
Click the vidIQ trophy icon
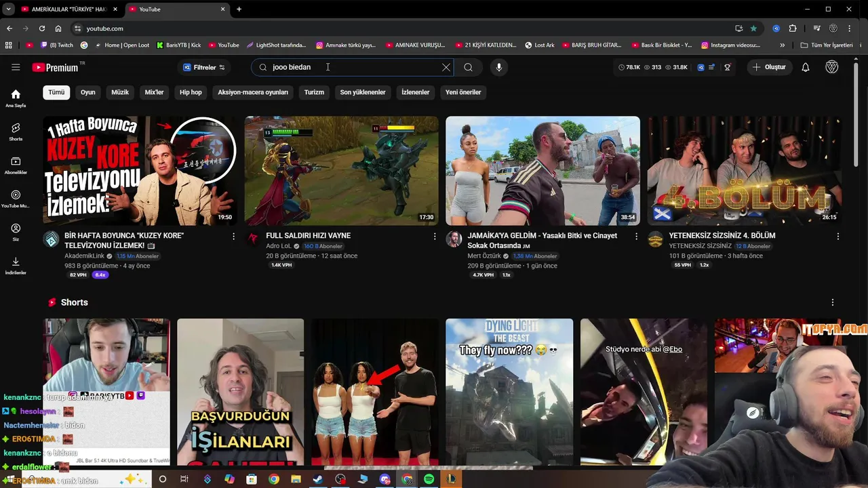[728, 67]
